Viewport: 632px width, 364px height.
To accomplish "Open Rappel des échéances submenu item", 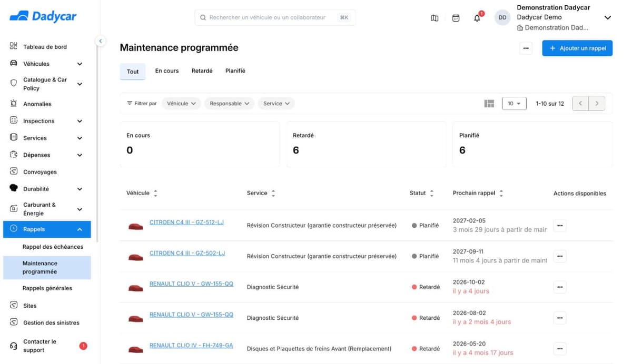I will click(x=53, y=247).
